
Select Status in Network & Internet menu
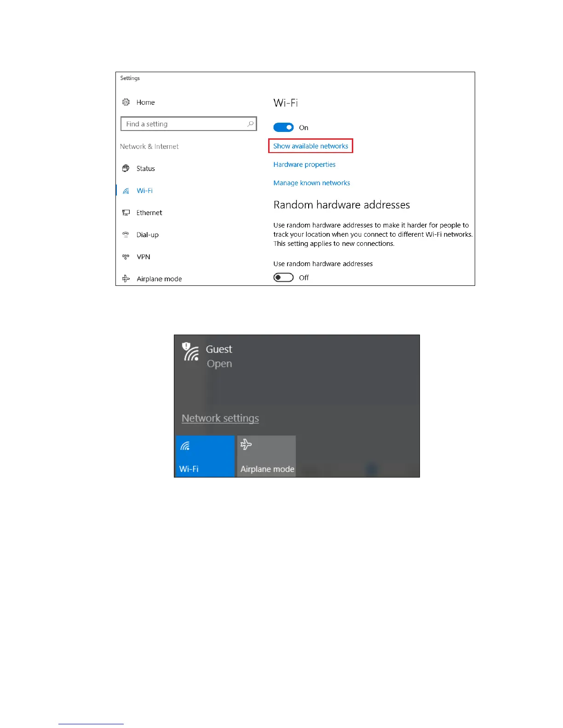pos(145,169)
